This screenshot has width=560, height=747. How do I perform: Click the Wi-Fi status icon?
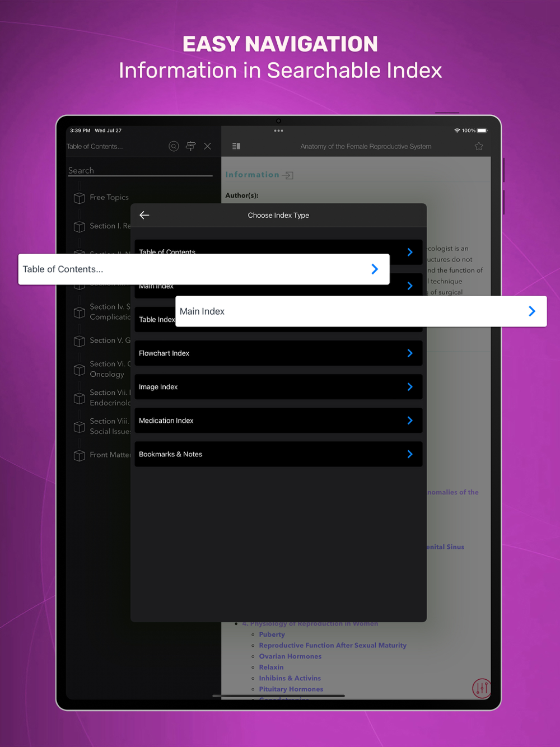457,130
